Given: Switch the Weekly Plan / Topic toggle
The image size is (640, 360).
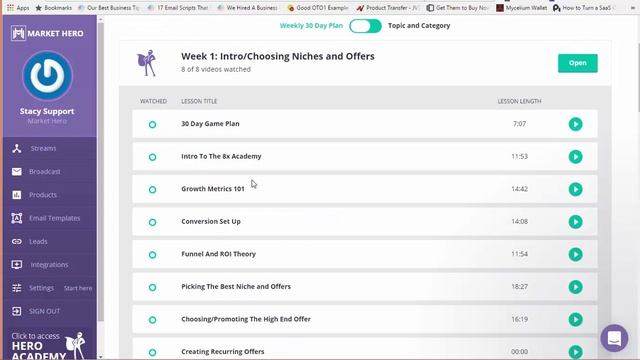Looking at the screenshot, I should pyautogui.click(x=365, y=26).
